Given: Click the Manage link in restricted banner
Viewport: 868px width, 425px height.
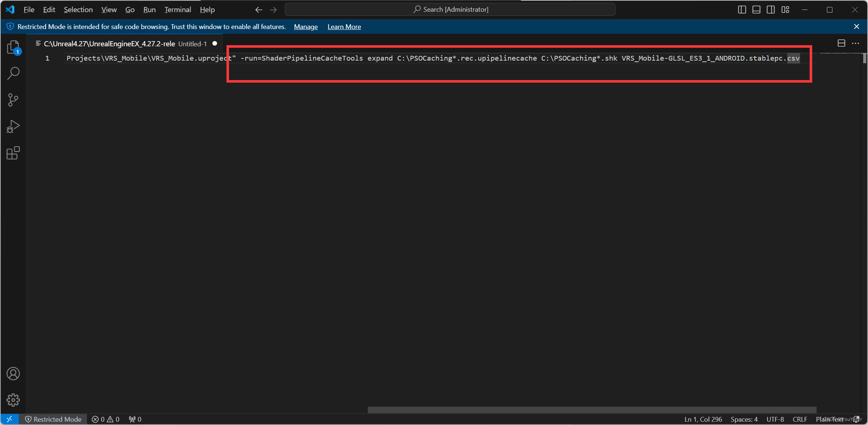Looking at the screenshot, I should click(305, 26).
